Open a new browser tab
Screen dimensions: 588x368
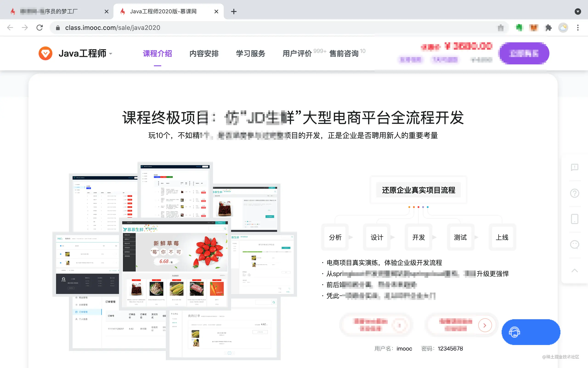[234, 11]
